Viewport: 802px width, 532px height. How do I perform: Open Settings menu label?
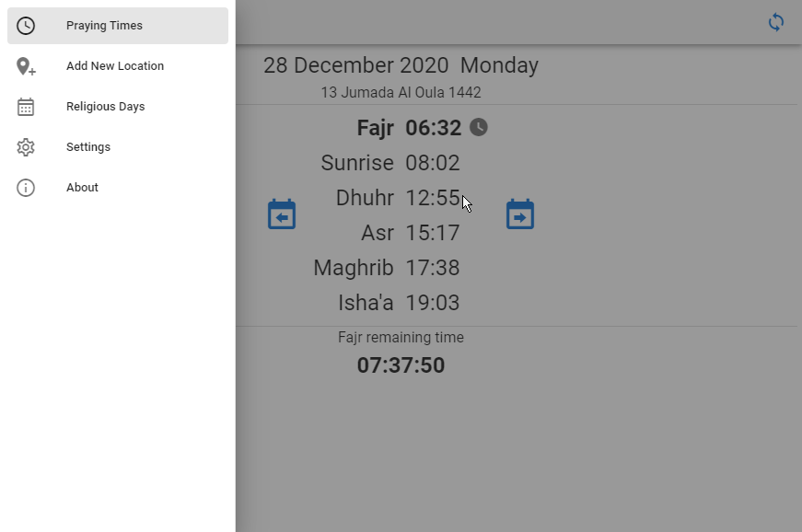pos(88,147)
